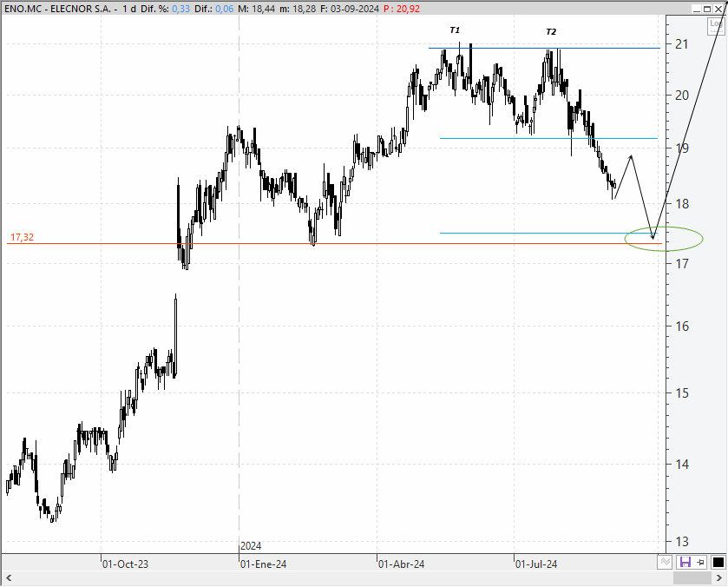Click the ENO.MC - ELECNOR S.A. title text
The width and height of the screenshot is (728, 587).
pyautogui.click(x=57, y=9)
